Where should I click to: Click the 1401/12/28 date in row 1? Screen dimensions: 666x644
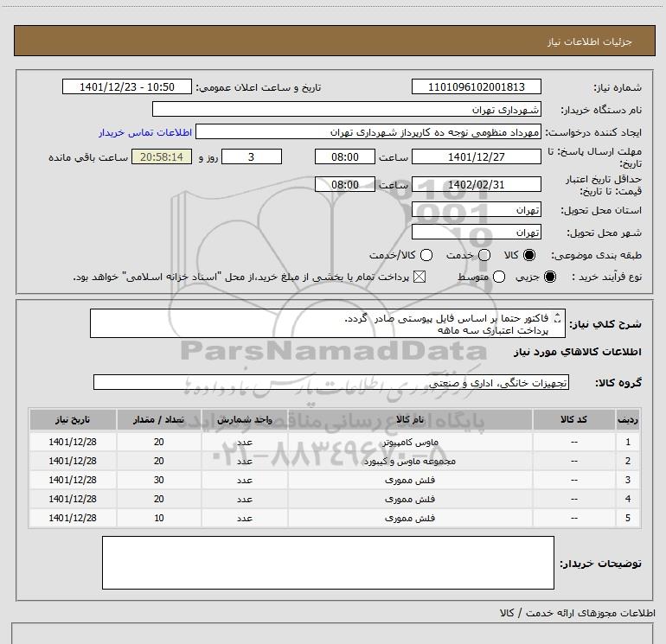point(73,442)
